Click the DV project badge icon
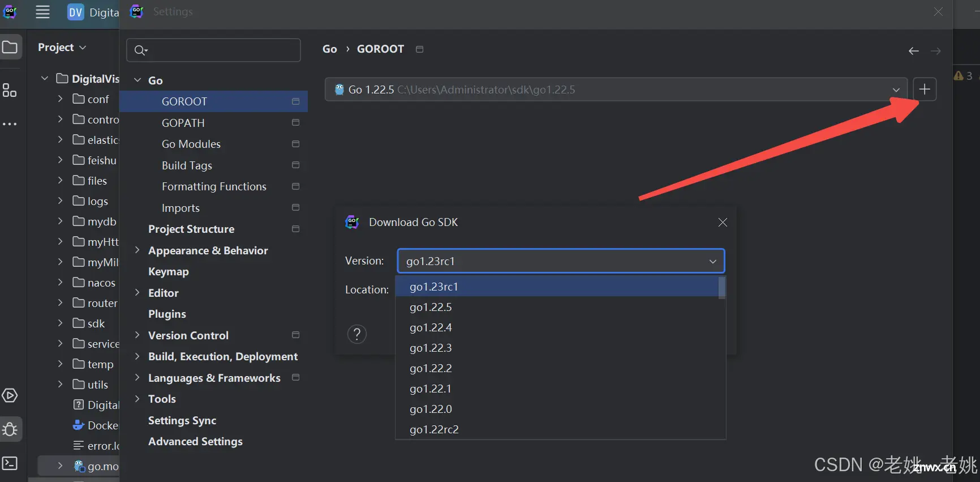Viewport: 980px width, 482px height. (x=76, y=12)
